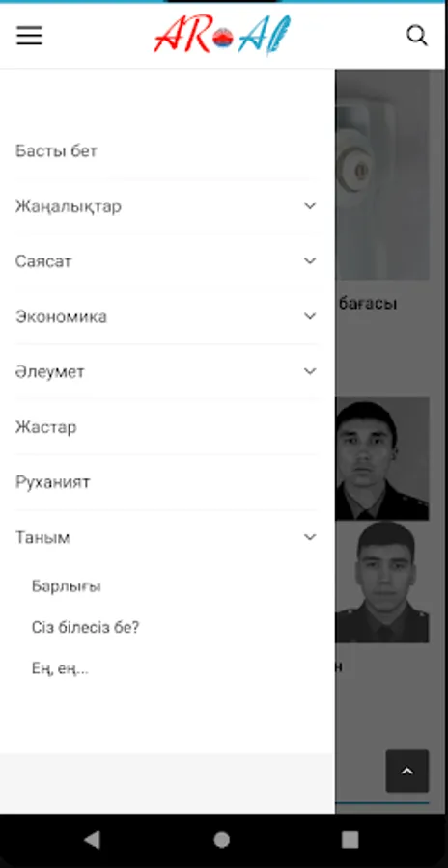The image size is (448, 868).
Task: Open the Сіз білесіз бе? link
Action: click(x=85, y=628)
